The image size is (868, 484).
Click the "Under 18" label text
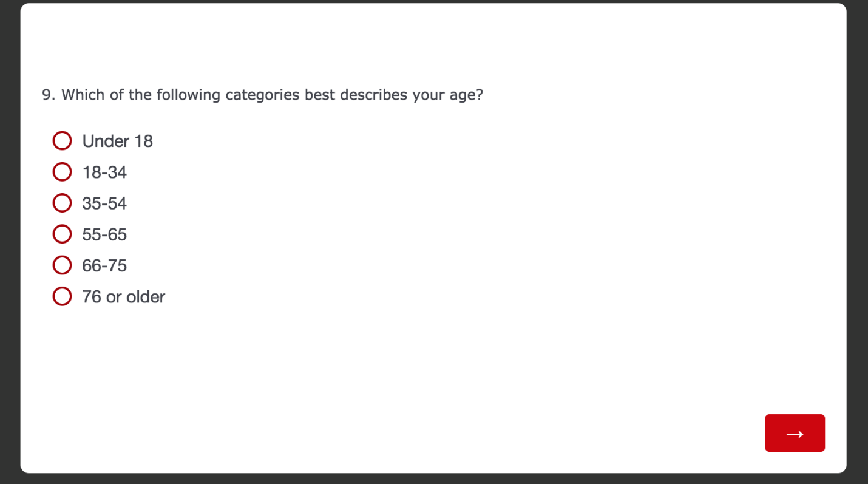(x=117, y=141)
